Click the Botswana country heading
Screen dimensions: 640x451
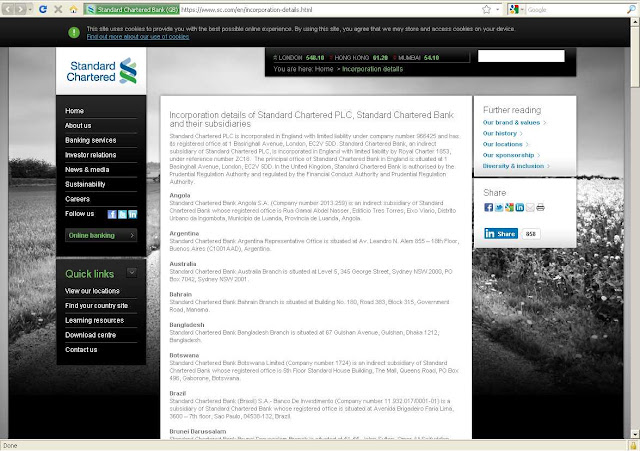click(x=184, y=355)
